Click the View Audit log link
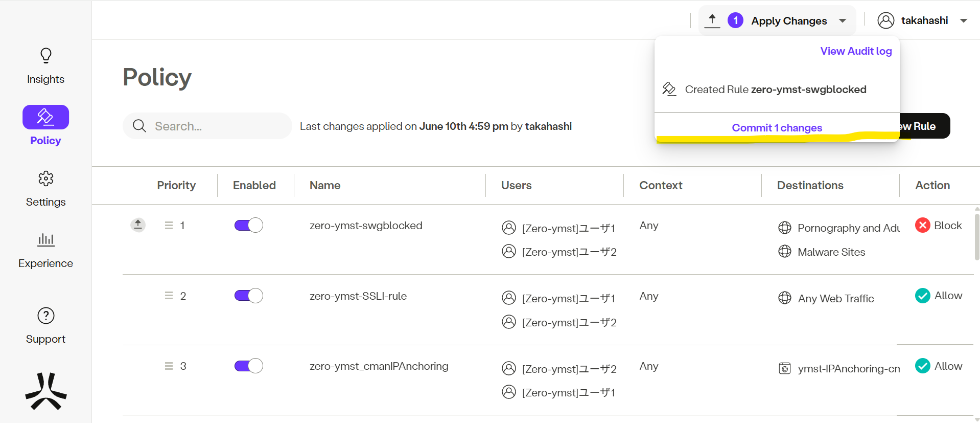The image size is (980, 423). pos(856,51)
